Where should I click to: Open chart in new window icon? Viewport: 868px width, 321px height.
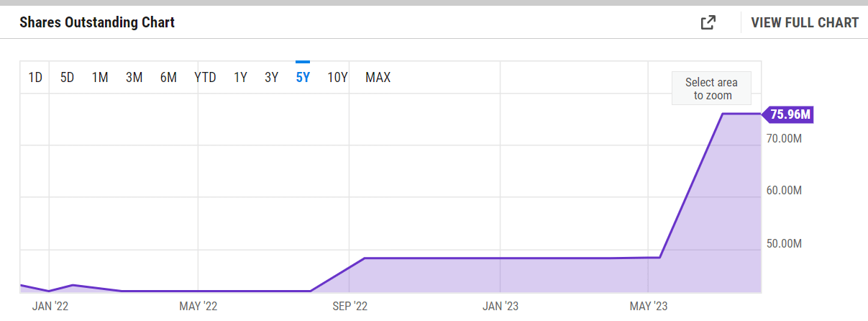click(x=708, y=22)
